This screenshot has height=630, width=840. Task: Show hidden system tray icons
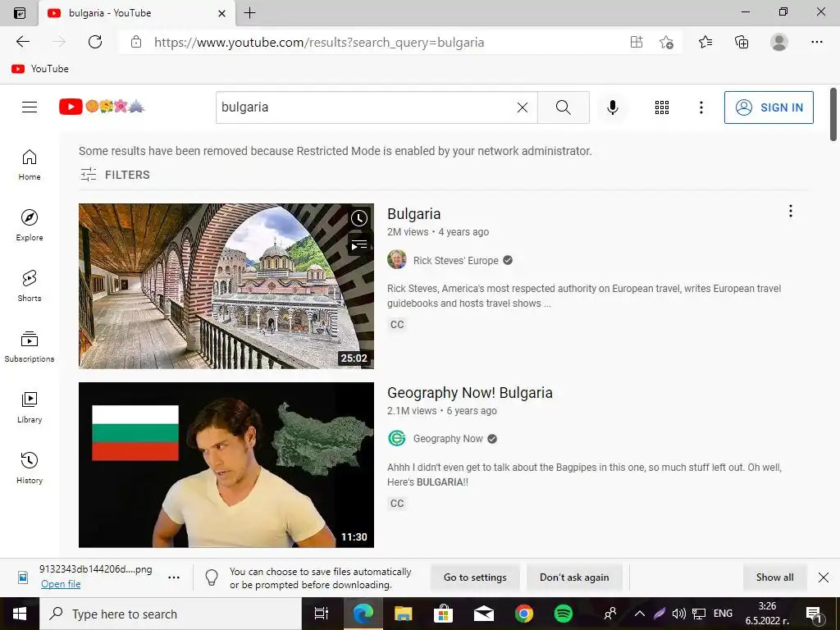click(639, 614)
